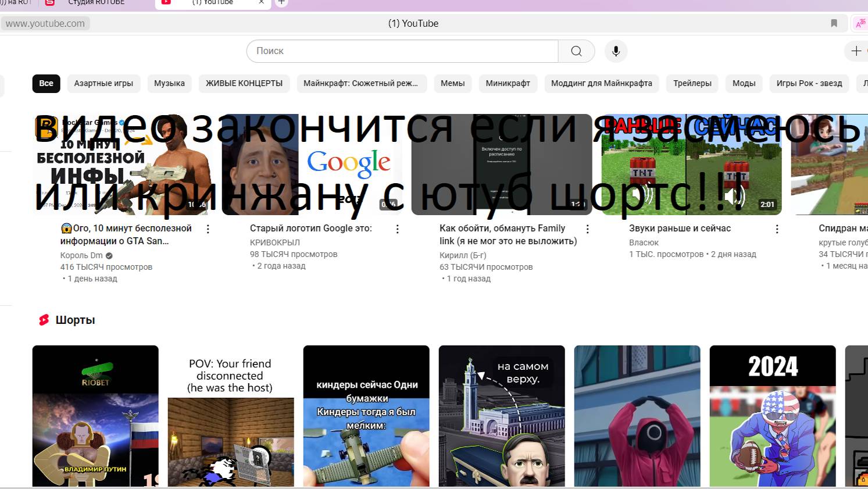
Task: Select the ЖИВЫЕ КОНЦЕРТЫ chip
Action: click(244, 83)
